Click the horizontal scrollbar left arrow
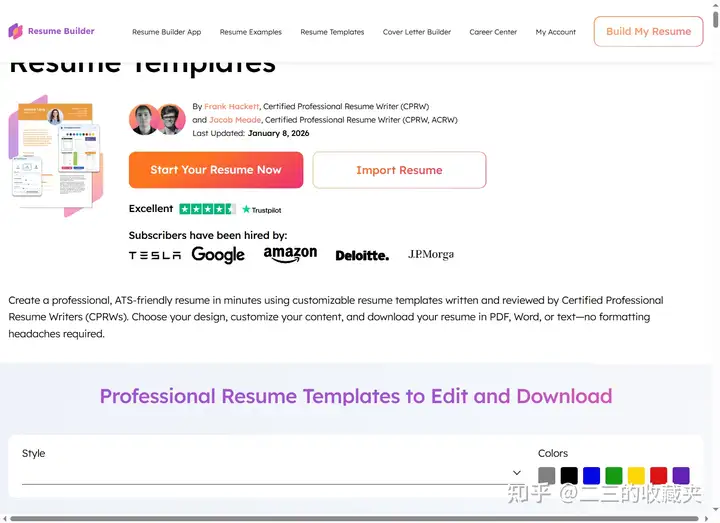 [4, 519]
